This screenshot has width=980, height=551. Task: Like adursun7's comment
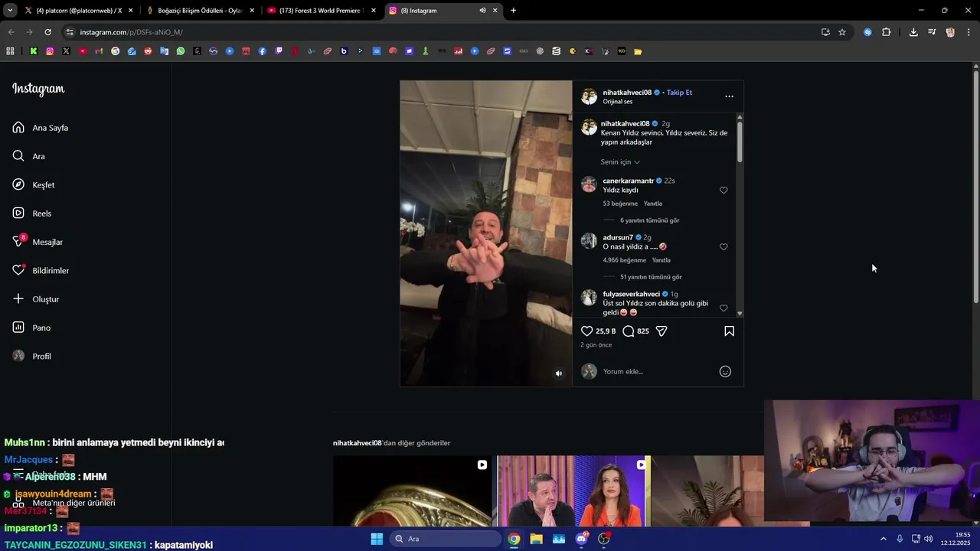point(724,247)
